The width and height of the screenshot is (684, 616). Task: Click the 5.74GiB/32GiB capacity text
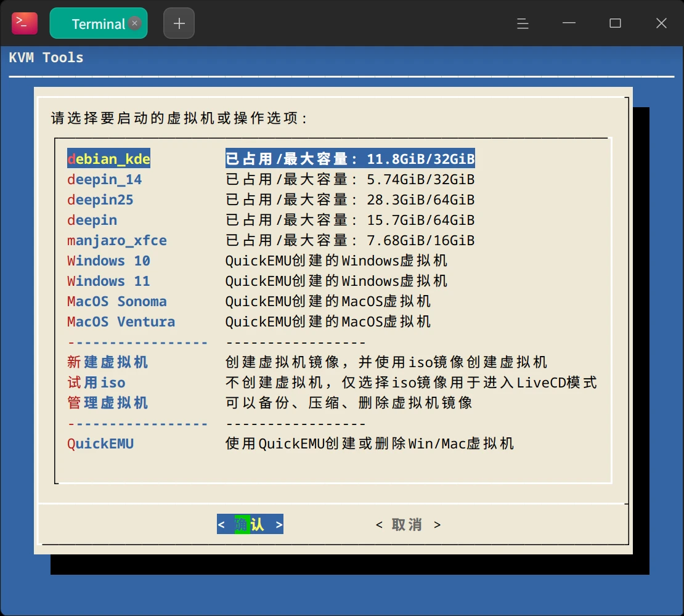420,179
